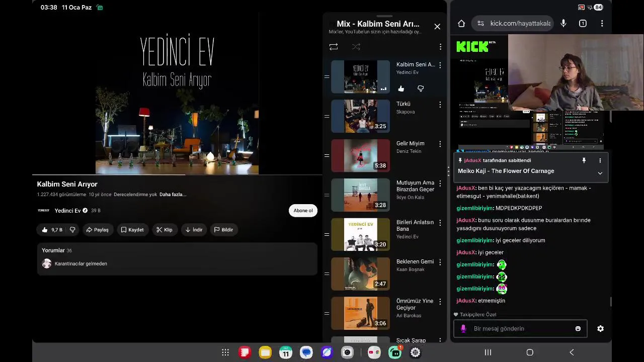Click jAdusX username in pinned message

tap(472, 160)
